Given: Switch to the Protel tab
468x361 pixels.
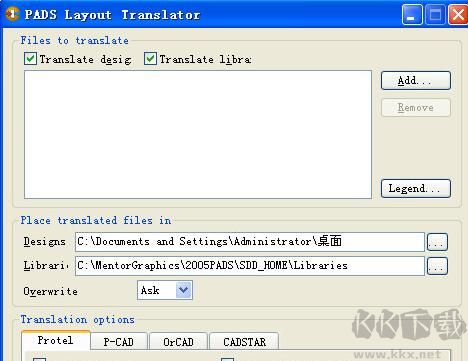Looking at the screenshot, I should [55, 340].
